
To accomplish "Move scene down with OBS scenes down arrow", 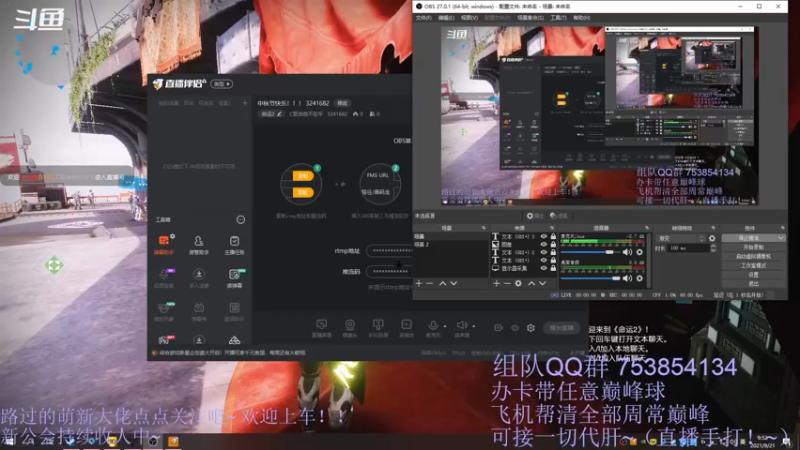I will (x=454, y=283).
